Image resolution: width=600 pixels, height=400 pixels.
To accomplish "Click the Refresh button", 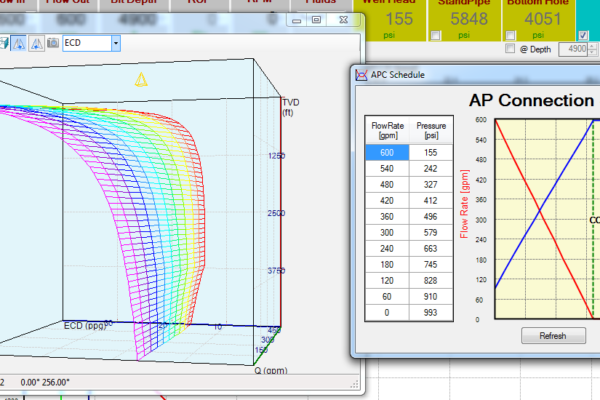I will [x=552, y=336].
